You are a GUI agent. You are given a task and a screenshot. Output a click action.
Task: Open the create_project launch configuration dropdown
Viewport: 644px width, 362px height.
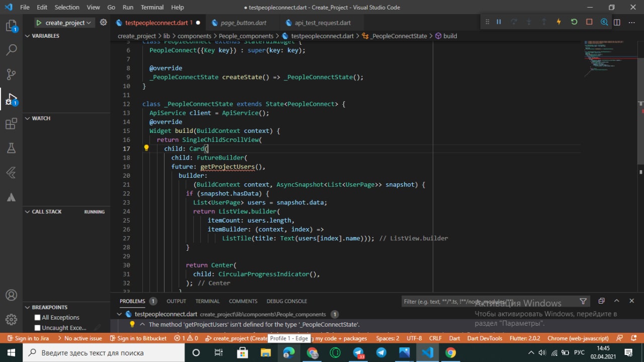point(67,23)
